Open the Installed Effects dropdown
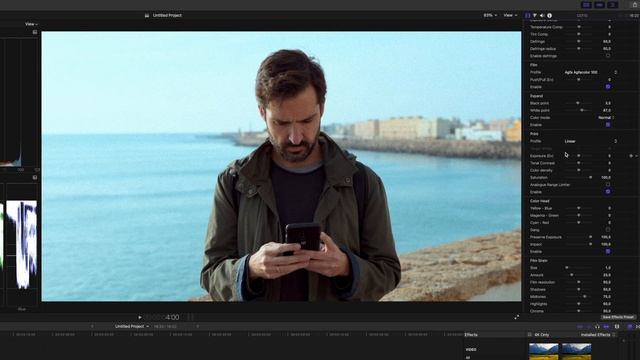 pyautogui.click(x=598, y=335)
